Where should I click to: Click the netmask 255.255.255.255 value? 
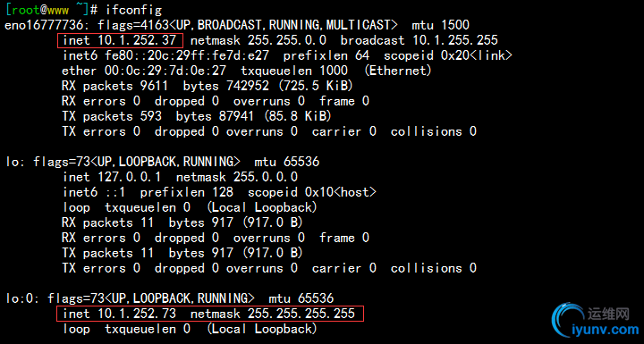point(272,314)
